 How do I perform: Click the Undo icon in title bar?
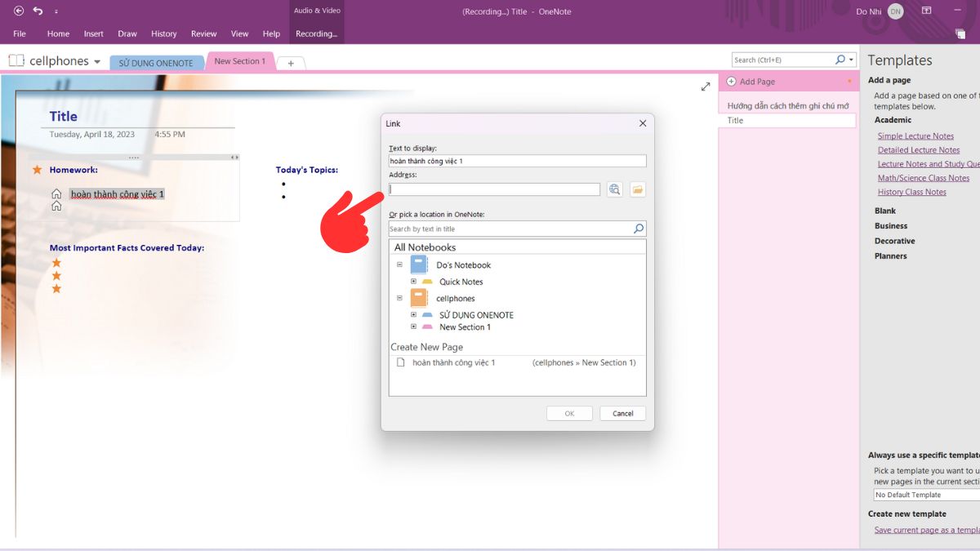click(x=38, y=11)
